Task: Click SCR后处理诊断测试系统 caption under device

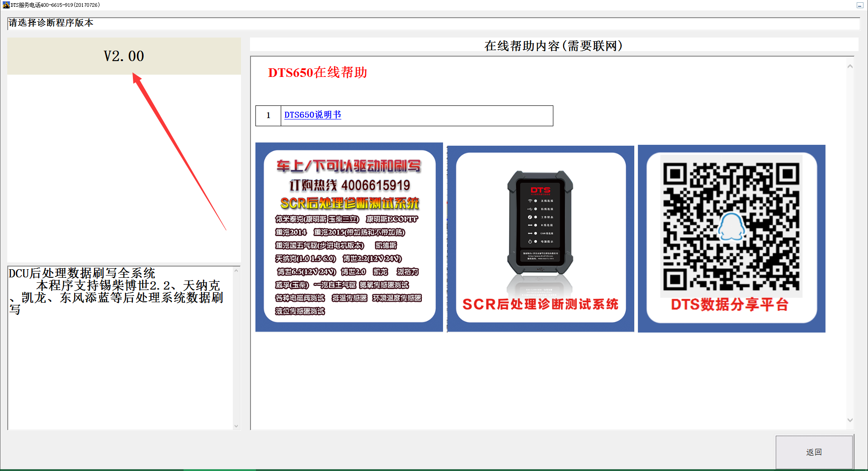Action: [540, 304]
